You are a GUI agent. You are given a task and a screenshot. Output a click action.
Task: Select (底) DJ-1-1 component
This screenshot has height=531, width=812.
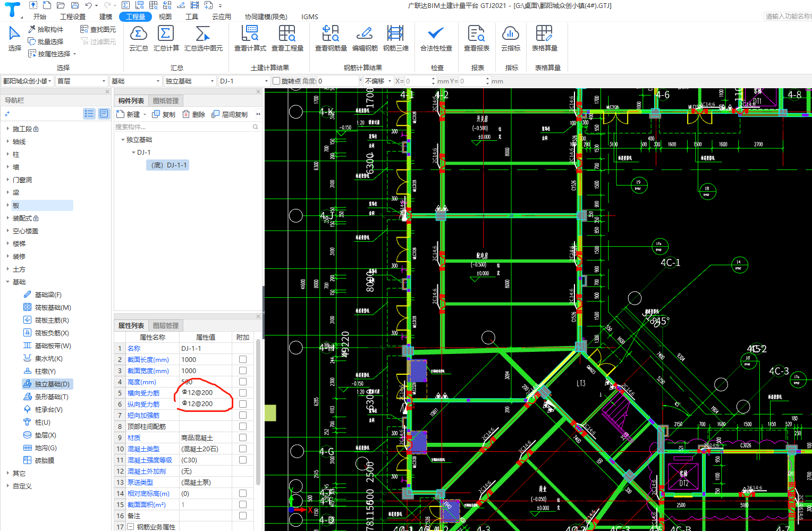pyautogui.click(x=168, y=165)
